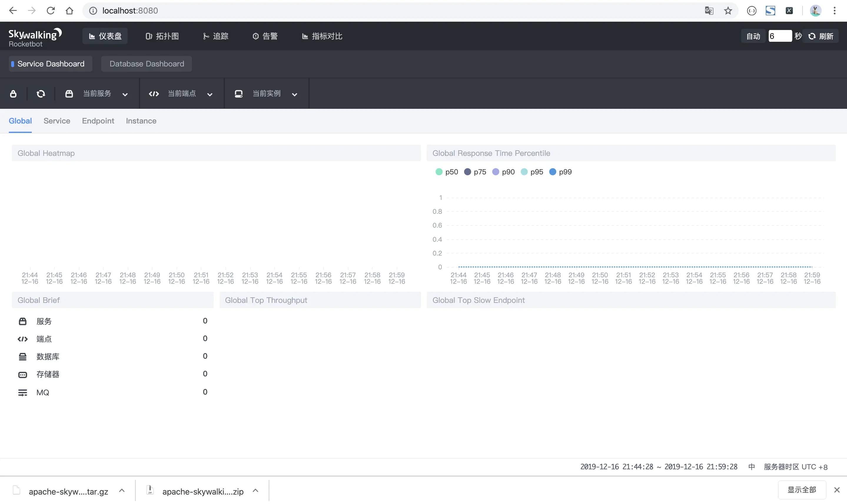Screen dimensions: 847x504
Task: Click the browser home icon
Action: click(x=69, y=11)
